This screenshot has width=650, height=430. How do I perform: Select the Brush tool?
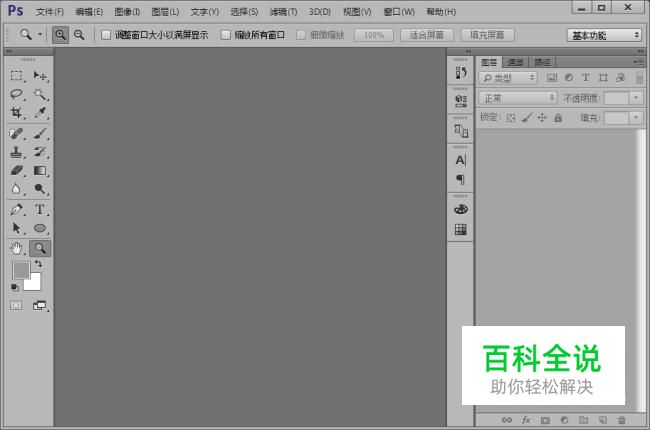click(40, 134)
